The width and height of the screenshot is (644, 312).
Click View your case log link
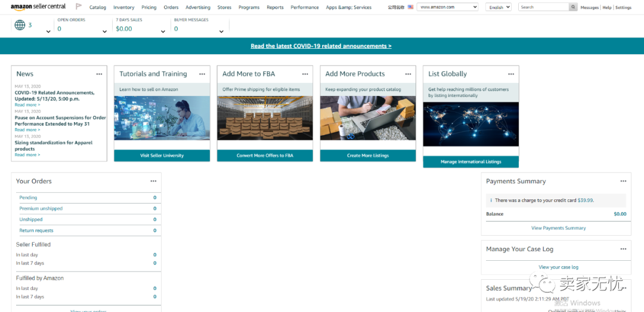(x=559, y=267)
